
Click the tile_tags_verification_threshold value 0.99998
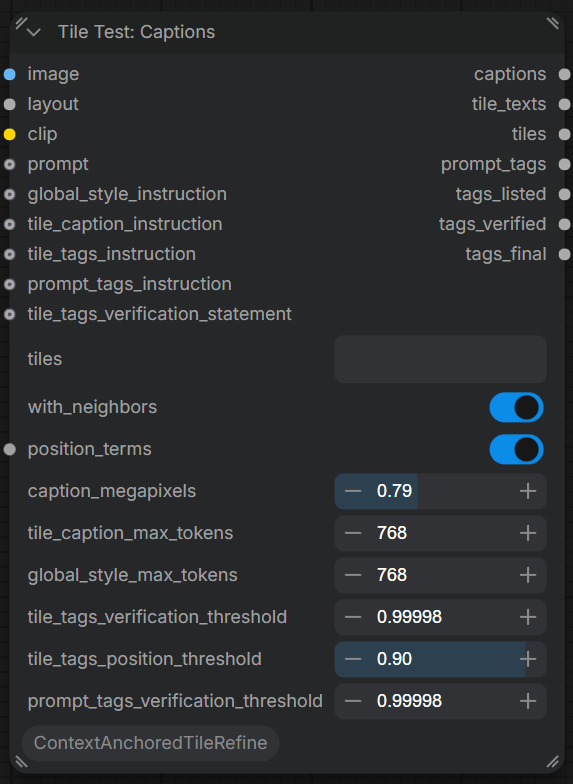coord(410,618)
